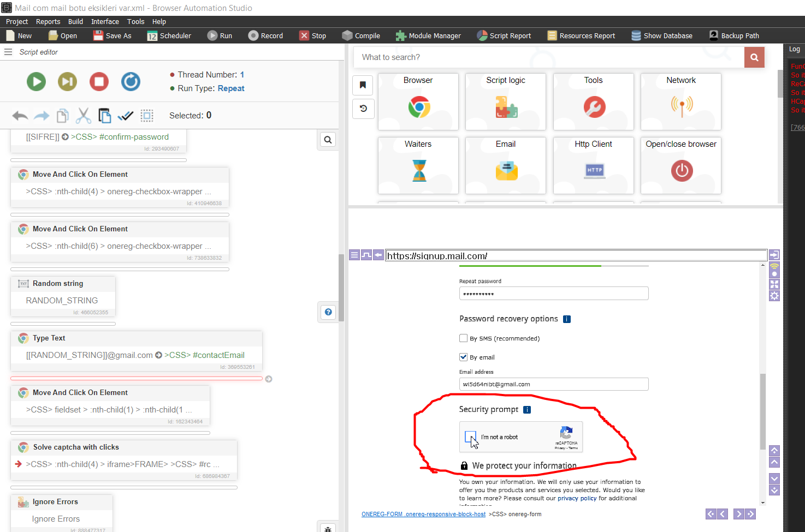Click the step-shaped icon left of the URL

[366, 255]
